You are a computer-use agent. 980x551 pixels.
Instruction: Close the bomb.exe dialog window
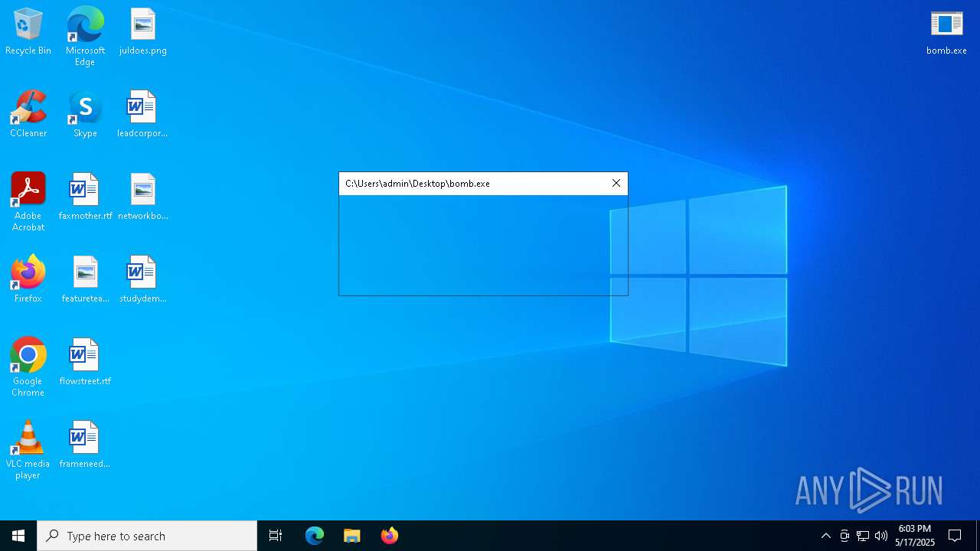coord(616,184)
